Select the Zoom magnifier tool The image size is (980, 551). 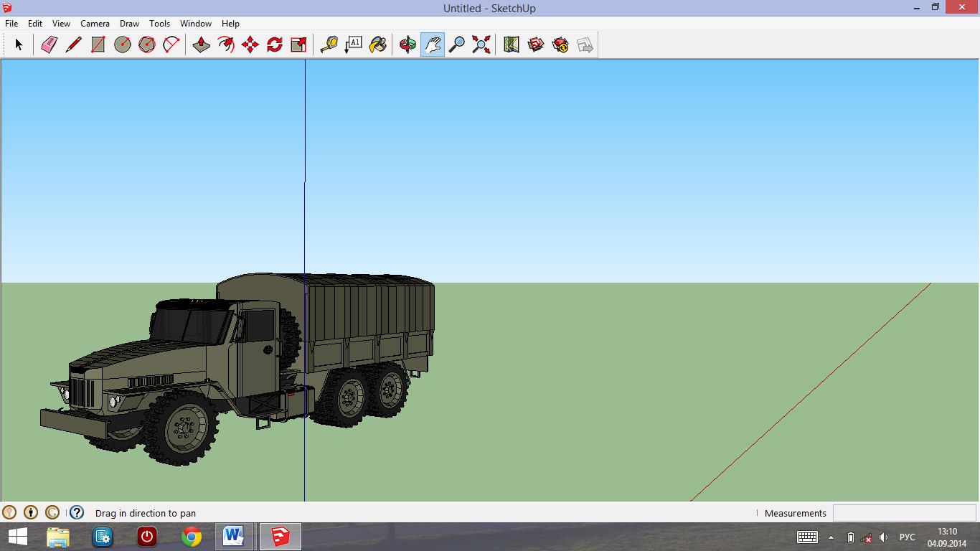(457, 44)
